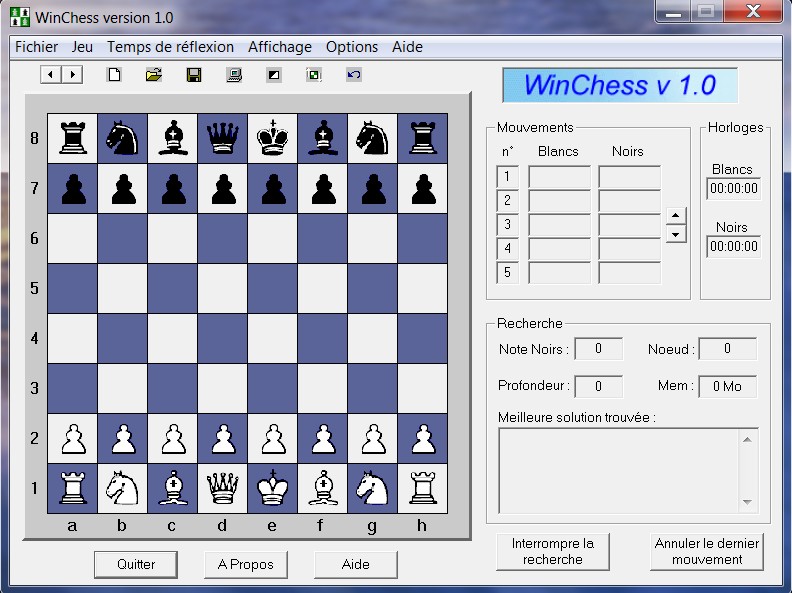
Task: Open the Aide menu in menu bar
Action: 407,47
